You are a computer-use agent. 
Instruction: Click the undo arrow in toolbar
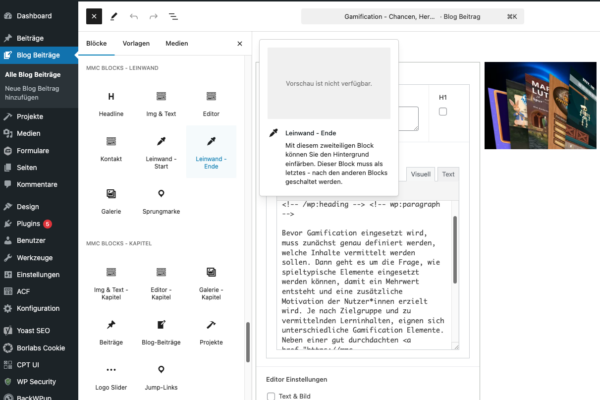(x=134, y=17)
